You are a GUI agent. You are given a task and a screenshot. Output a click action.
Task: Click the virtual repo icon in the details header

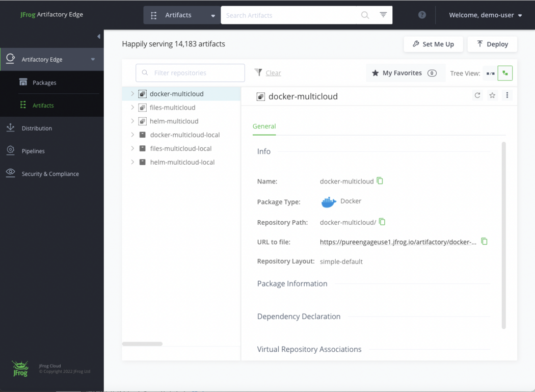261,97
